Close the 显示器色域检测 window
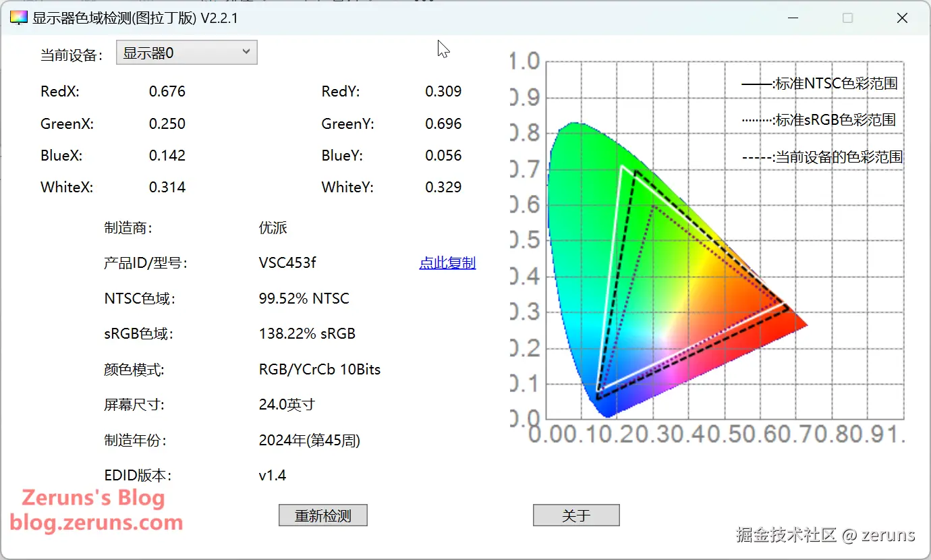931x560 pixels. pyautogui.click(x=902, y=18)
